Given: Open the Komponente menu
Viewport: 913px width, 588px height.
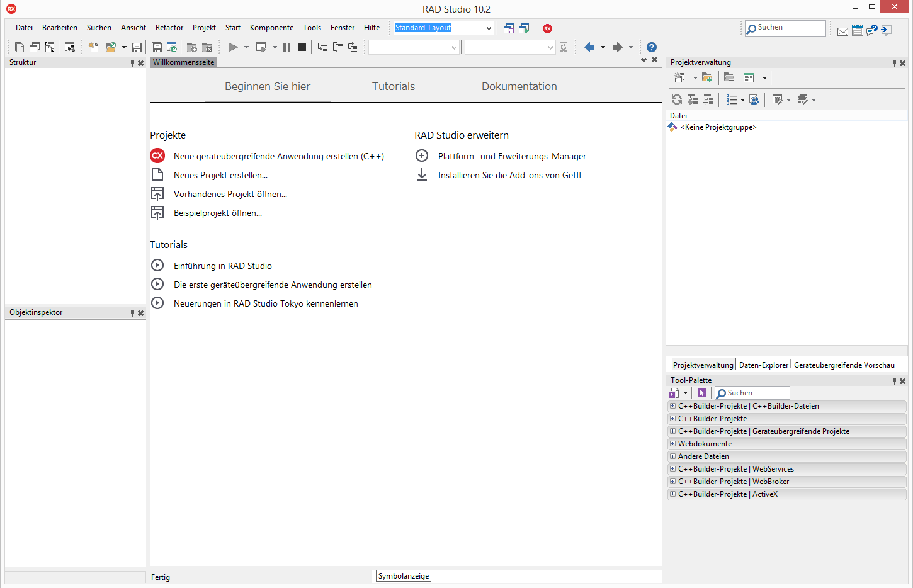Looking at the screenshot, I should pyautogui.click(x=271, y=28).
